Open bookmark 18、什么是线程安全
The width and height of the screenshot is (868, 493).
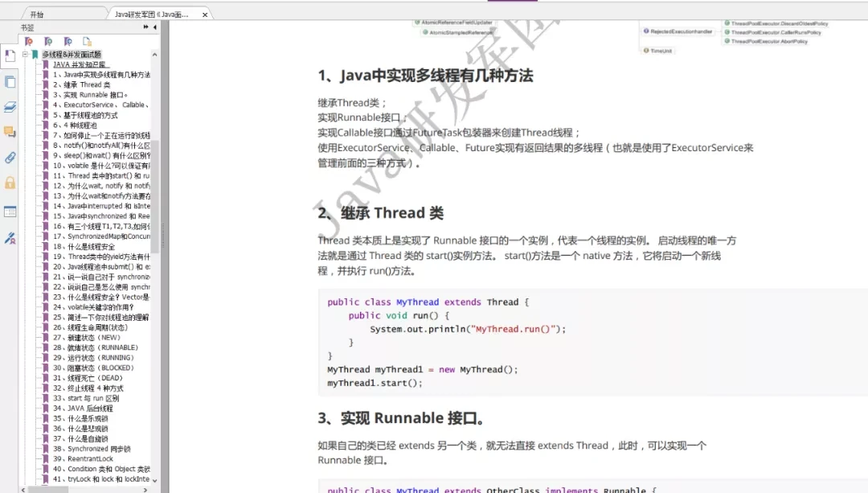click(x=84, y=246)
